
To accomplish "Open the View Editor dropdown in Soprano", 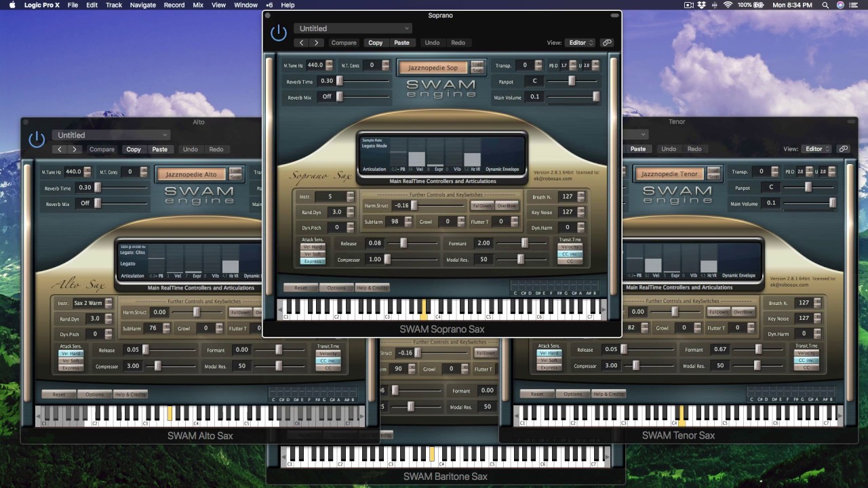I will pos(580,43).
